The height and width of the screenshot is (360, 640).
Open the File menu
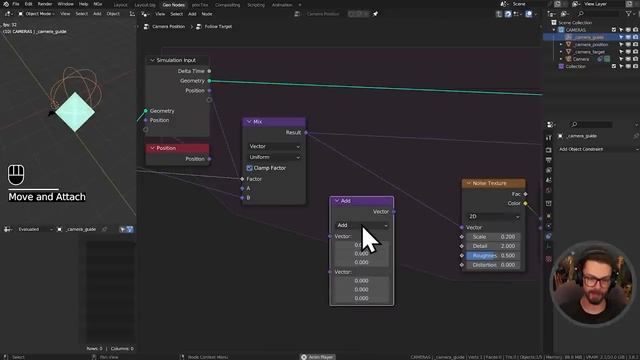pos(16,4)
